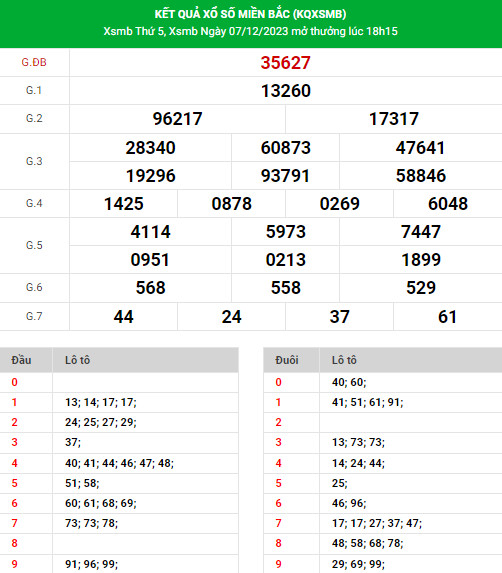Select G.3 result 58846
The height and width of the screenshot is (573, 502).
pos(421,176)
